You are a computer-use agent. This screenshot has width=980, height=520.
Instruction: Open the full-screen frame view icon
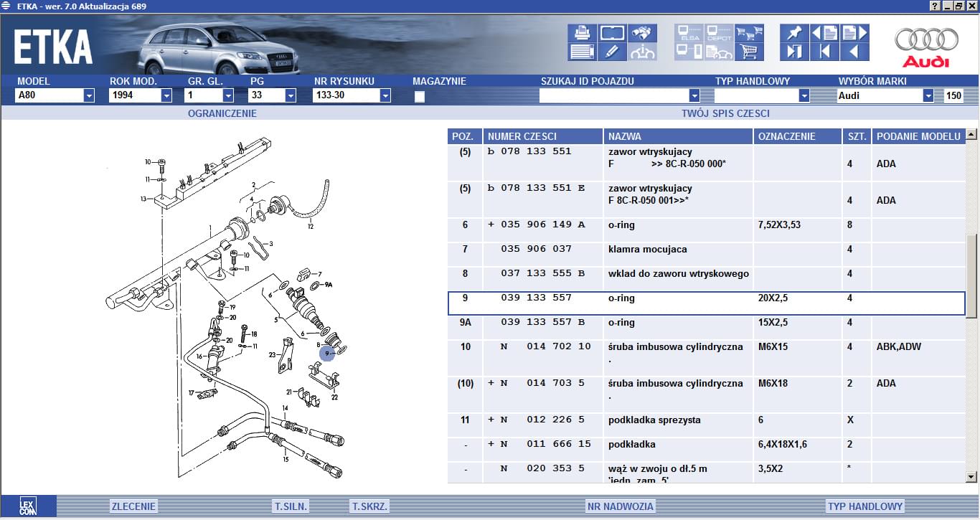click(x=612, y=33)
